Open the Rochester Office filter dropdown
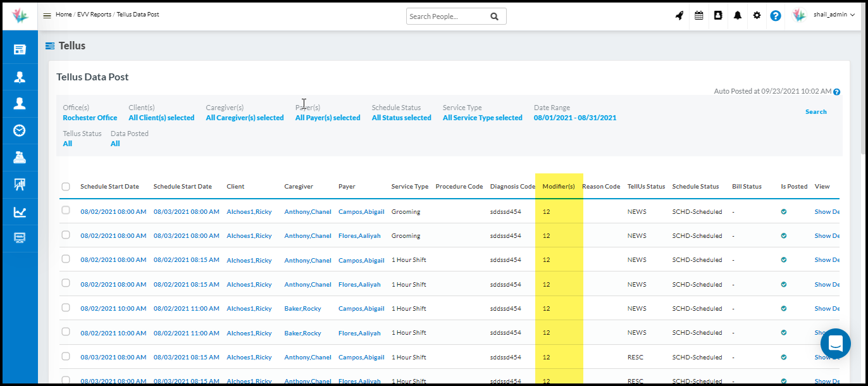868x386 pixels. pyautogui.click(x=90, y=118)
